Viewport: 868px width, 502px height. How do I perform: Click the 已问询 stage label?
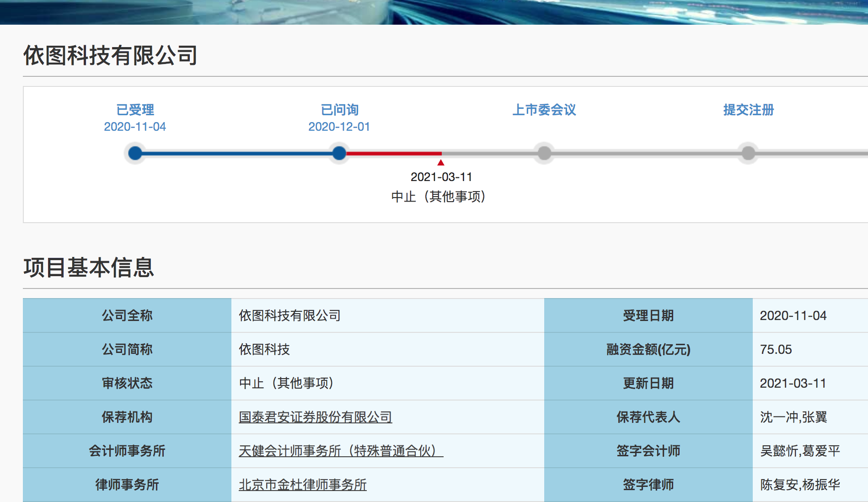pyautogui.click(x=339, y=110)
